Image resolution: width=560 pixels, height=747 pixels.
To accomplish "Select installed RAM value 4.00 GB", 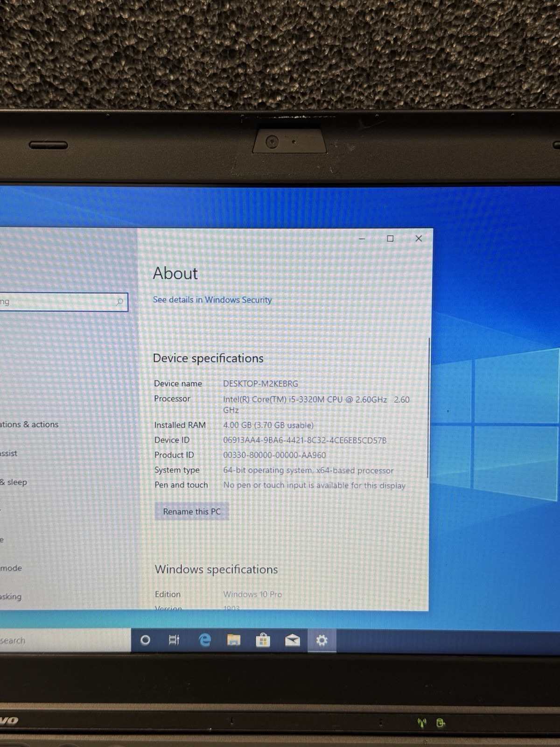I will [268, 425].
